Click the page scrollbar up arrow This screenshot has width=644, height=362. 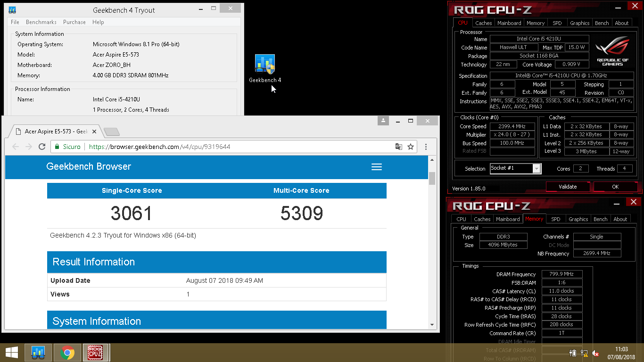(x=432, y=161)
